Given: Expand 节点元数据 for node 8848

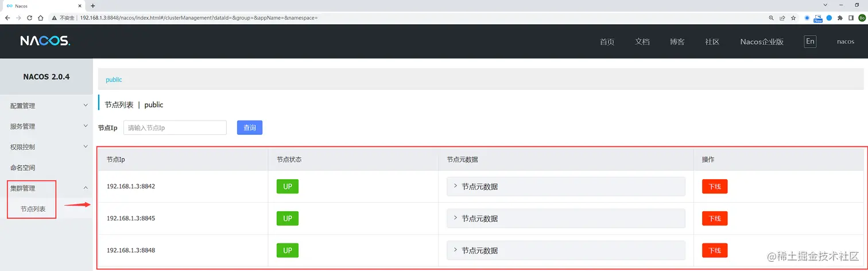Looking at the screenshot, I should click(x=565, y=250).
